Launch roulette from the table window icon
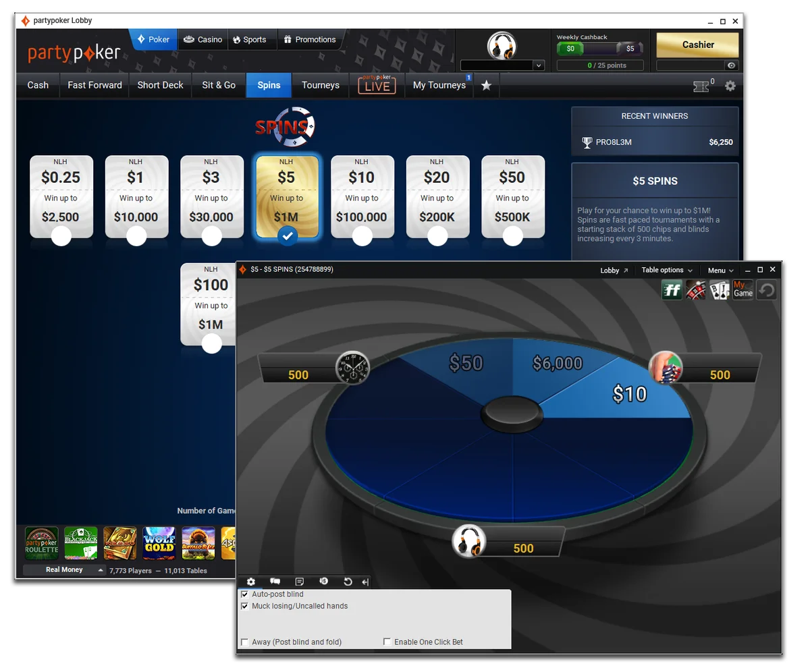This screenshot has height=672, width=810. [x=696, y=290]
